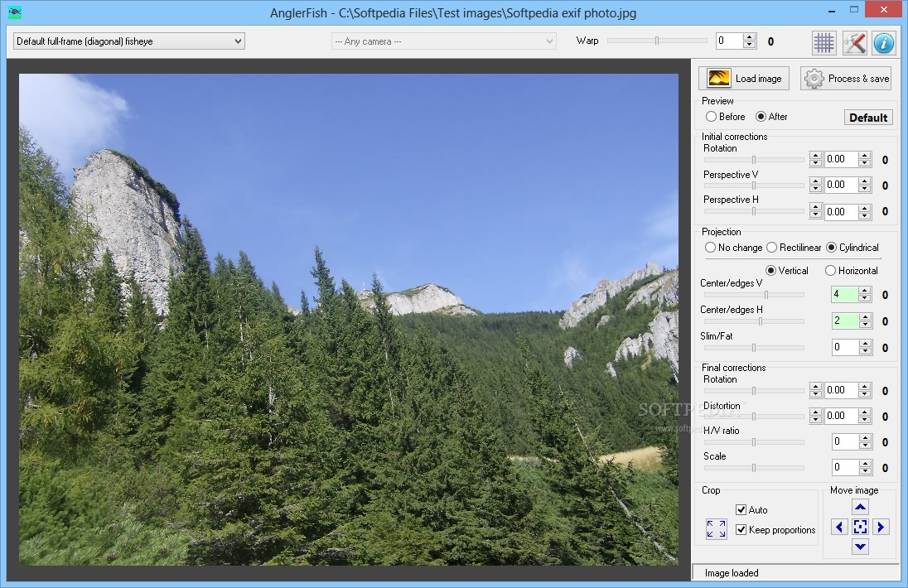Click the mountain preview image
The image size is (908, 588).
tap(349, 320)
